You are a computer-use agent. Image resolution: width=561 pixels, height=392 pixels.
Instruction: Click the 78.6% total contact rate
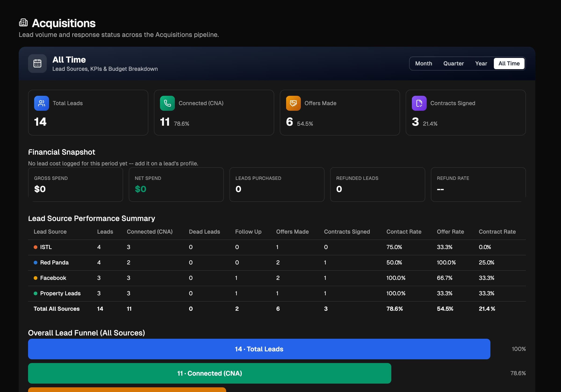pos(395,309)
